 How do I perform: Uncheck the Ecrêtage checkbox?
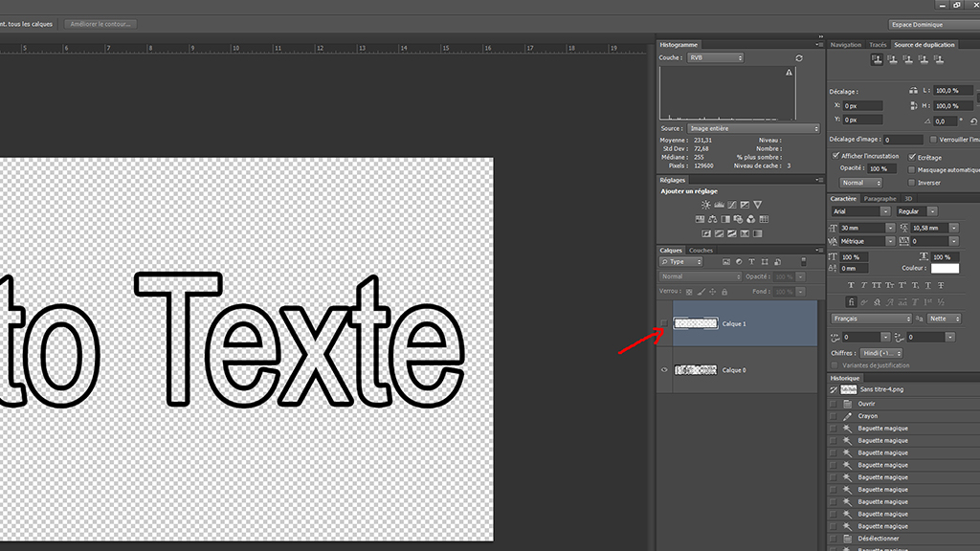click(912, 157)
